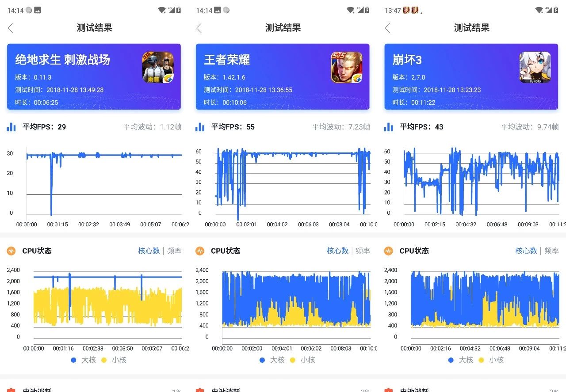Select the 时长：00:10:06 text
The image size is (566, 392).
[x=225, y=103]
